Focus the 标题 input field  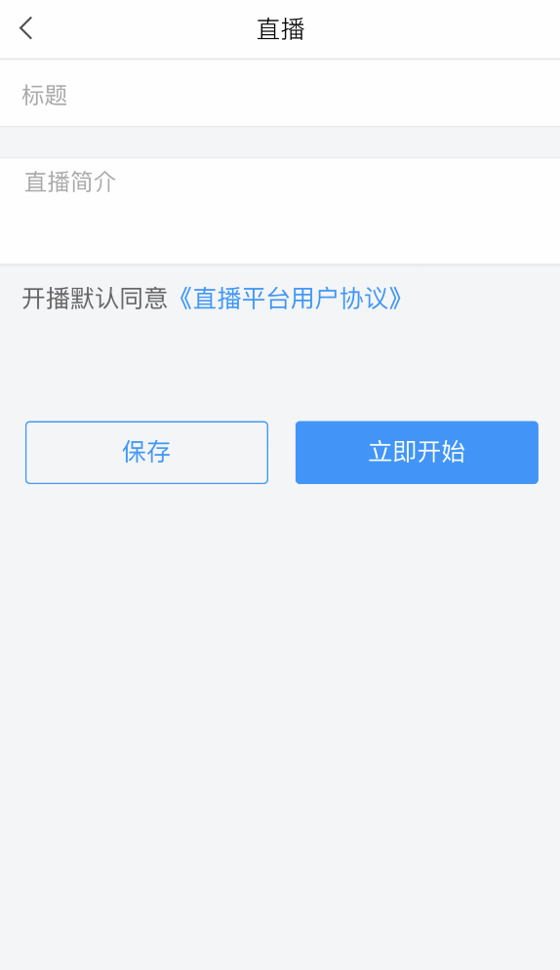point(280,94)
